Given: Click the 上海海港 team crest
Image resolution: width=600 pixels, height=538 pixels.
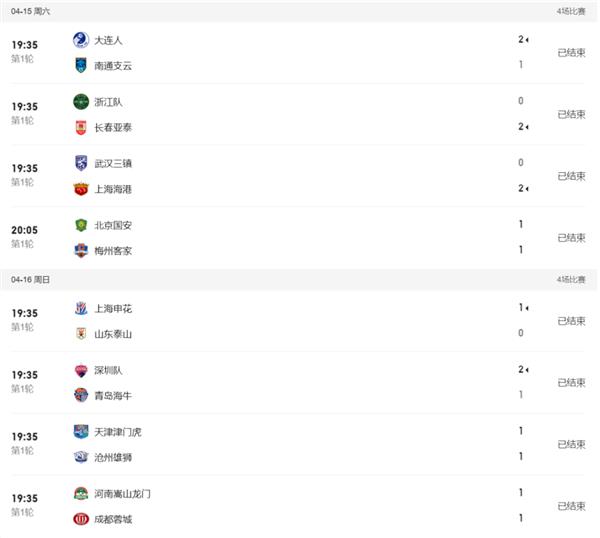Looking at the screenshot, I should coord(81,188).
